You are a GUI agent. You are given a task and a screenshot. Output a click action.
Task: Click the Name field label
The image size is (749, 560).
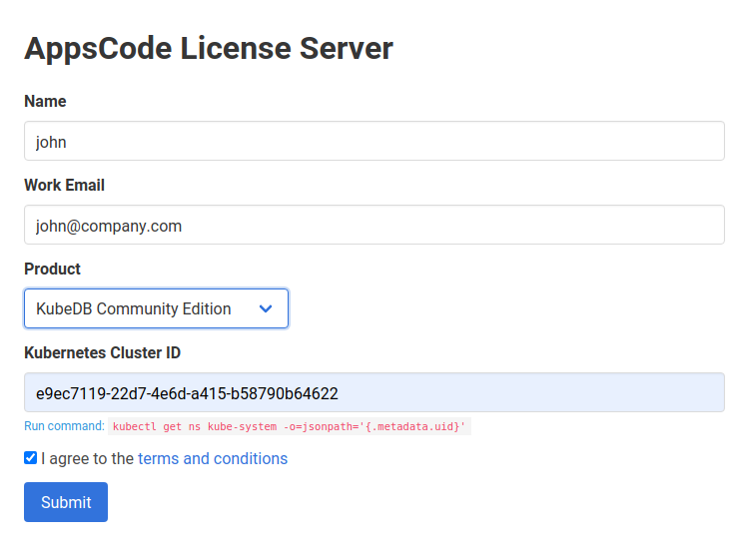[45, 101]
